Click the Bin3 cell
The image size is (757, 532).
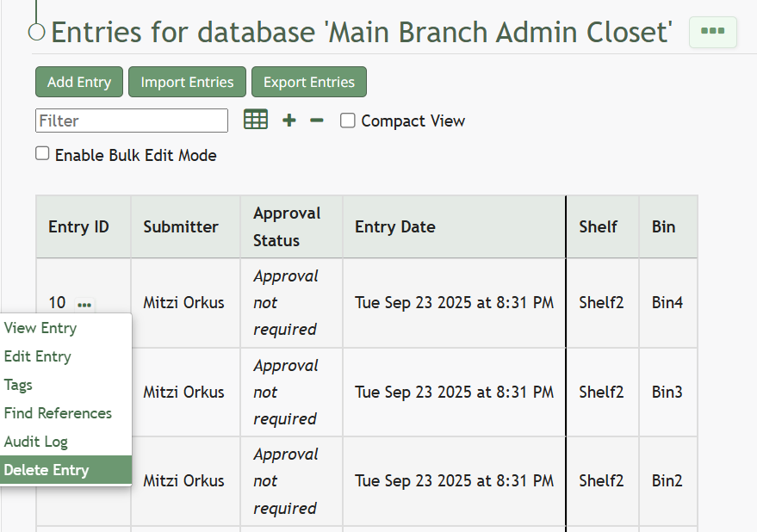(x=667, y=392)
